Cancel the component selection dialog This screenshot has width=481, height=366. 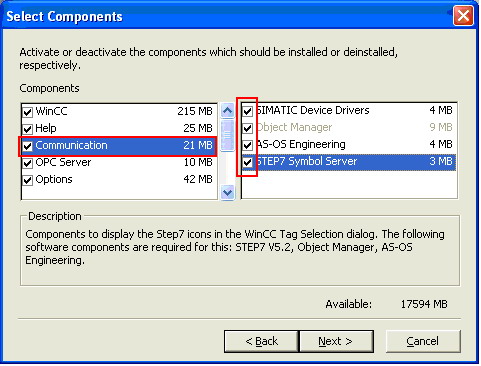(x=423, y=341)
